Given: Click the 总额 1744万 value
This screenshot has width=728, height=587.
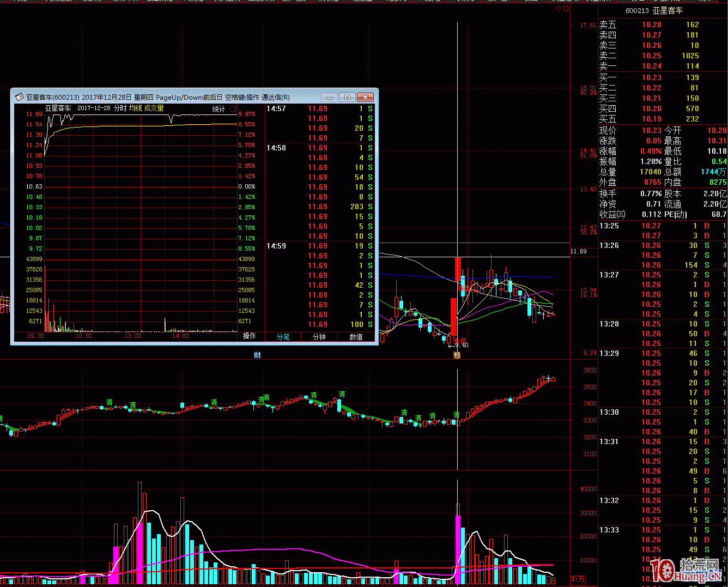Looking at the screenshot, I should 713,172.
